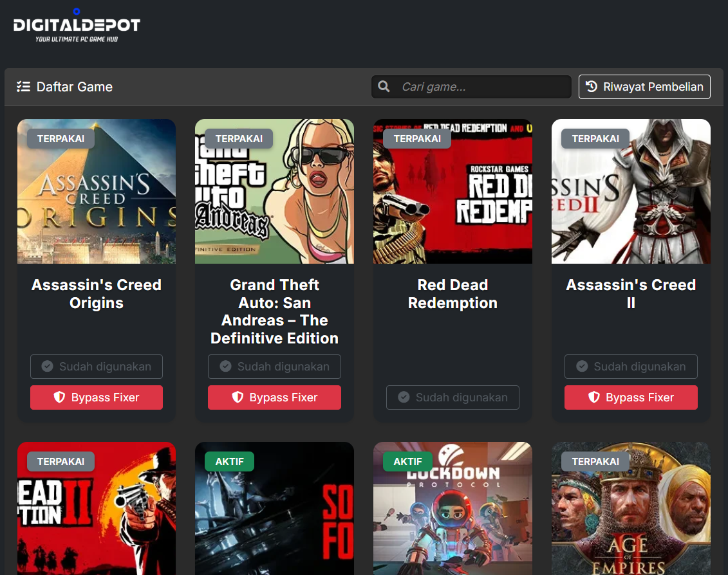Click Sudah digunakan under GTA San Andreas
Screen dimensions: 728x575
(274, 367)
